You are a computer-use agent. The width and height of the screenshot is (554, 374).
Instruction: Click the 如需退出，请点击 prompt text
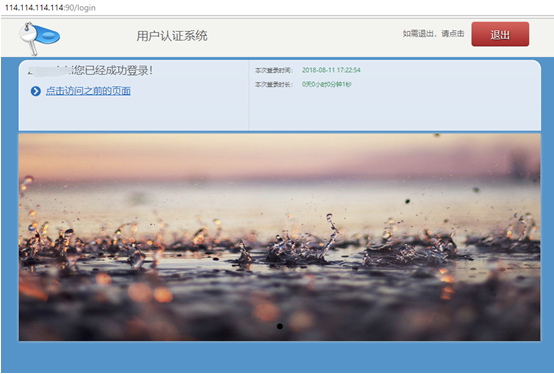tap(433, 34)
